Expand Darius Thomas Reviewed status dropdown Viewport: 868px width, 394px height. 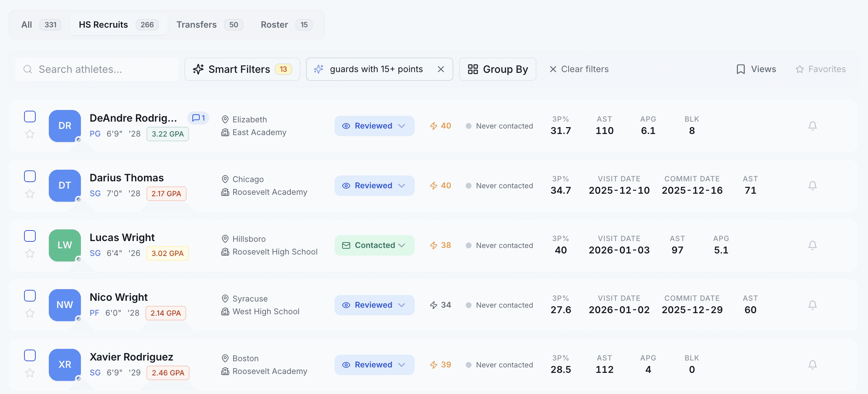[374, 186]
